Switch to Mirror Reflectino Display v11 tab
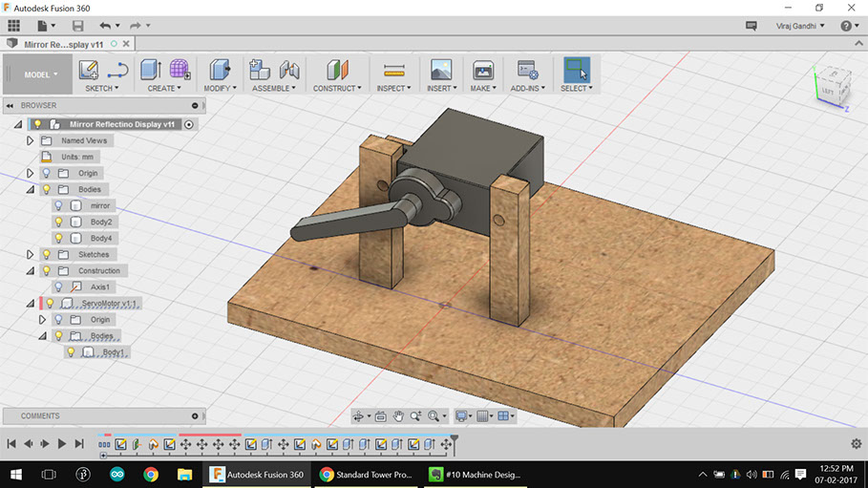Image resolution: width=868 pixels, height=488 pixels. coord(63,44)
